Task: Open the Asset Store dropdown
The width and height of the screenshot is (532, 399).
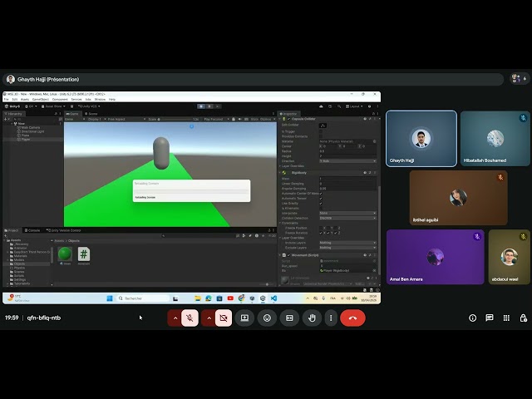Action: [53, 106]
